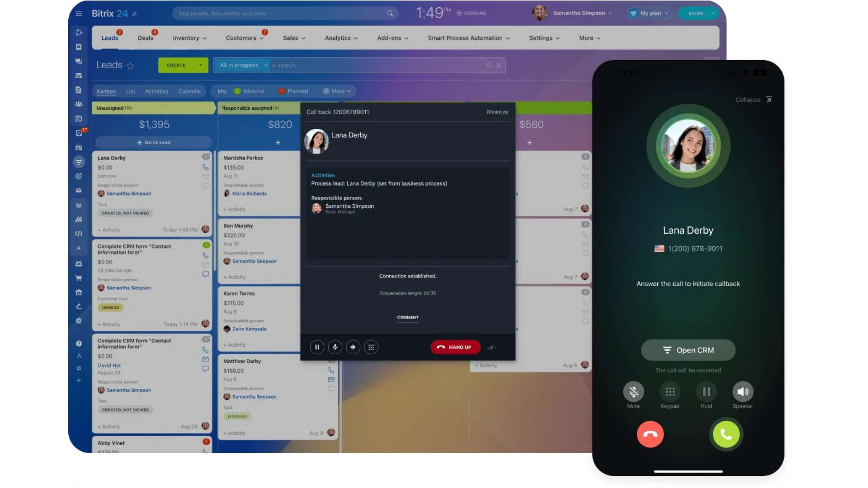Click the Activities view icon

(156, 90)
